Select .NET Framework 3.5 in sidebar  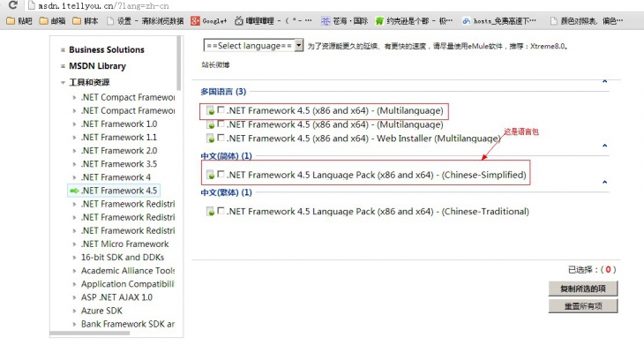[x=119, y=164]
